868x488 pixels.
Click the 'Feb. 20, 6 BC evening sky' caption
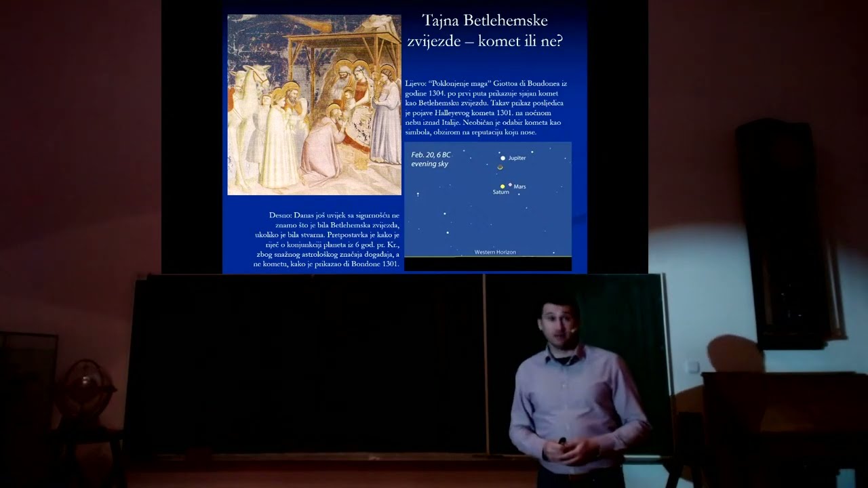pyautogui.click(x=431, y=159)
